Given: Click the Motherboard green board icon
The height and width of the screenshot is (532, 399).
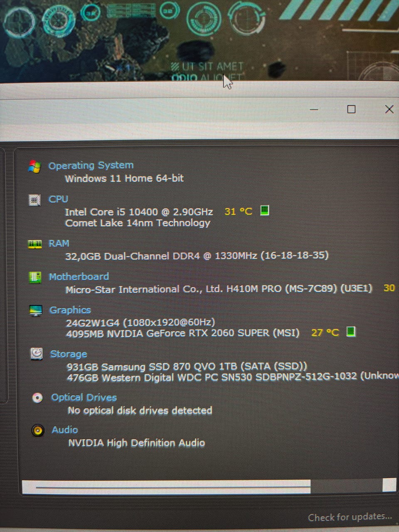Looking at the screenshot, I should point(35,277).
